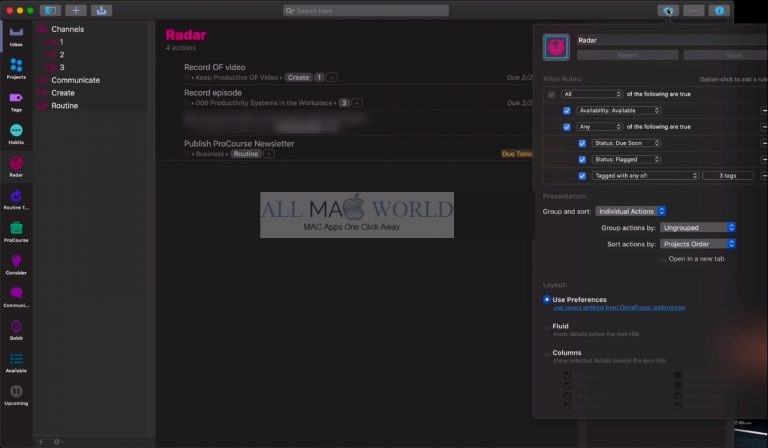Click the Quick Entry inbox tray toolbar button
This screenshot has height=448, width=768.
coord(101,10)
